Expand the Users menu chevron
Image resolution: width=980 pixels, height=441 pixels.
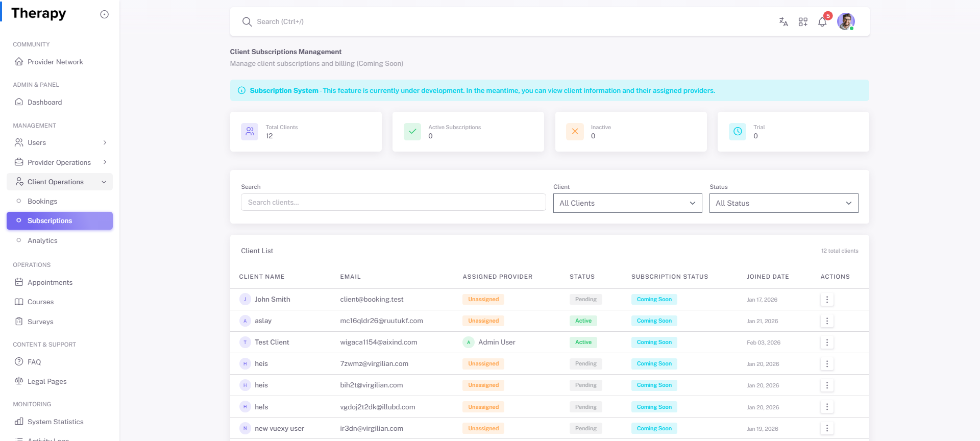coord(105,142)
